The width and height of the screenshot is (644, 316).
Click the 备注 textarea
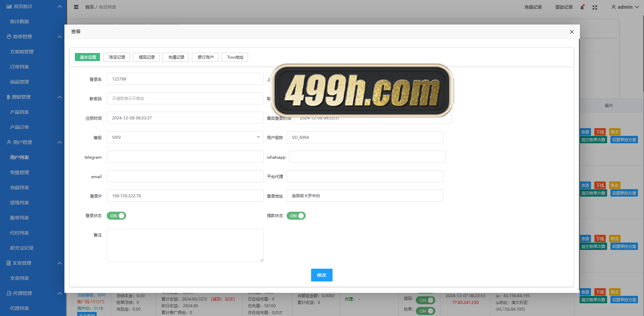pos(185,245)
